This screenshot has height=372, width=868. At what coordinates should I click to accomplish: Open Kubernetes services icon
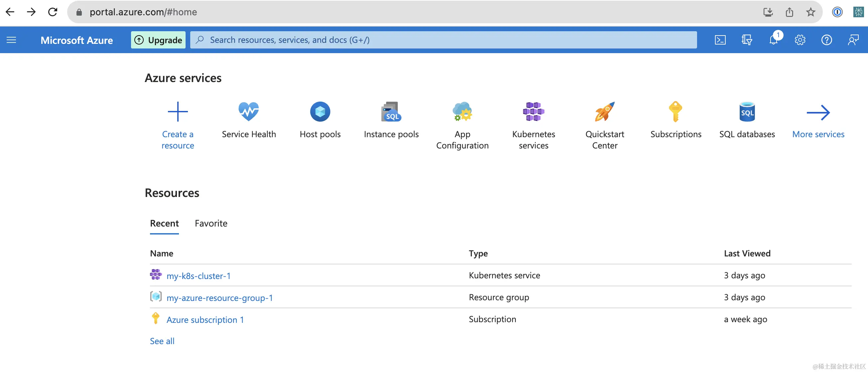point(533,112)
